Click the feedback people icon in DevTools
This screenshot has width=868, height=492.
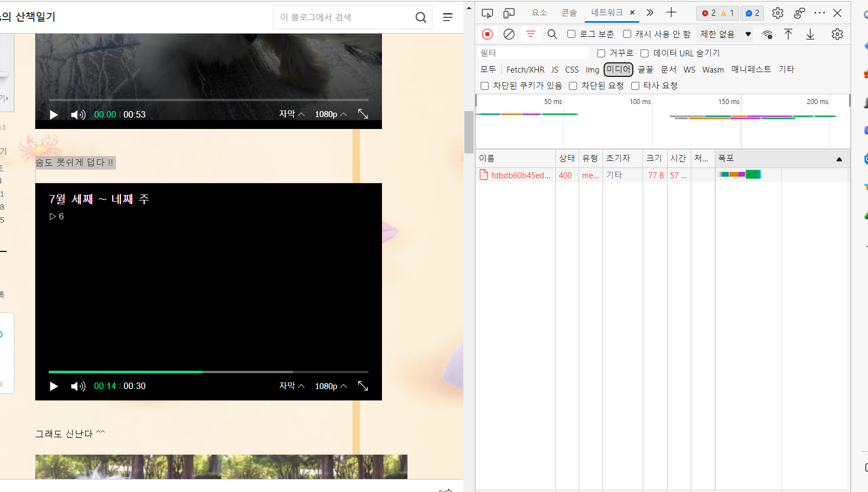coord(799,13)
